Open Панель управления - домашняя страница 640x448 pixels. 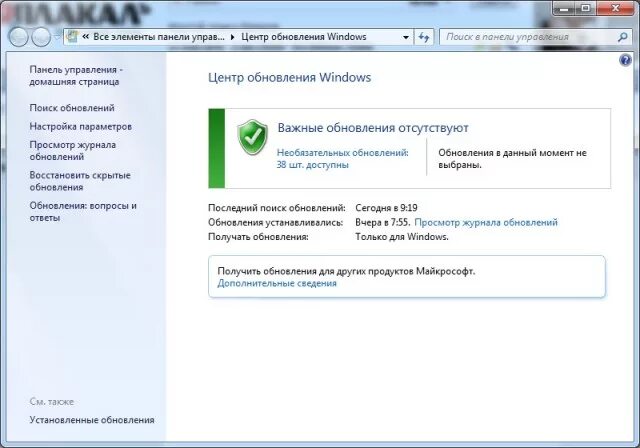point(76,75)
